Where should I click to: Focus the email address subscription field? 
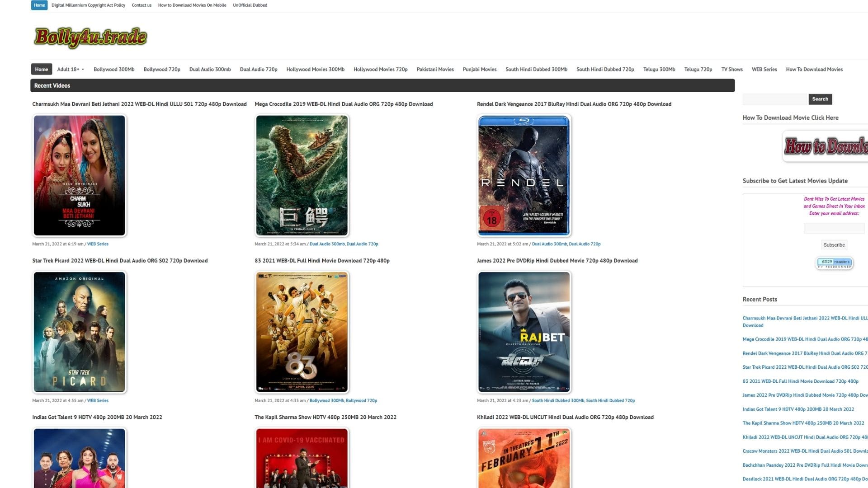[834, 229]
